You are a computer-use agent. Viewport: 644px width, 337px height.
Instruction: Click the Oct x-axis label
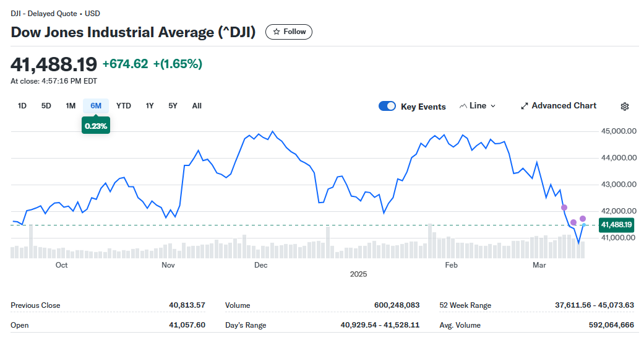click(x=62, y=265)
